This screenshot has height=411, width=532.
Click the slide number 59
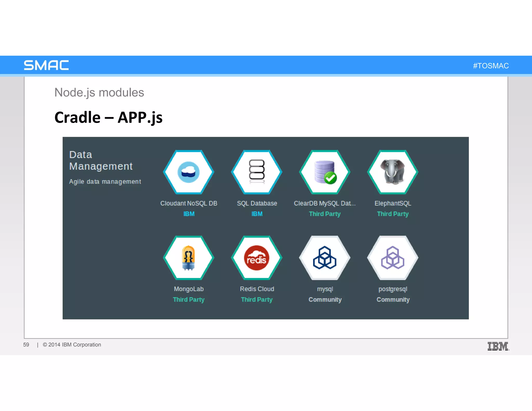click(x=26, y=345)
